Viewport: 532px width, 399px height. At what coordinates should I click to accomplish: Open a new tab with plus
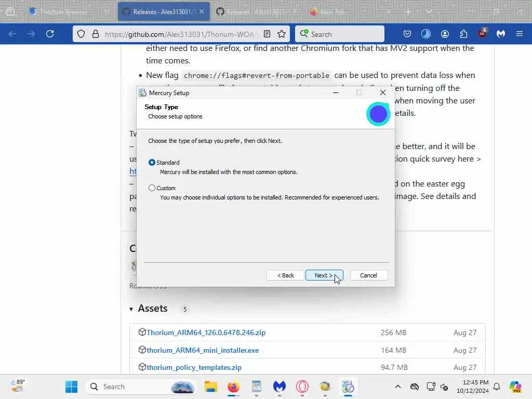coord(408,11)
